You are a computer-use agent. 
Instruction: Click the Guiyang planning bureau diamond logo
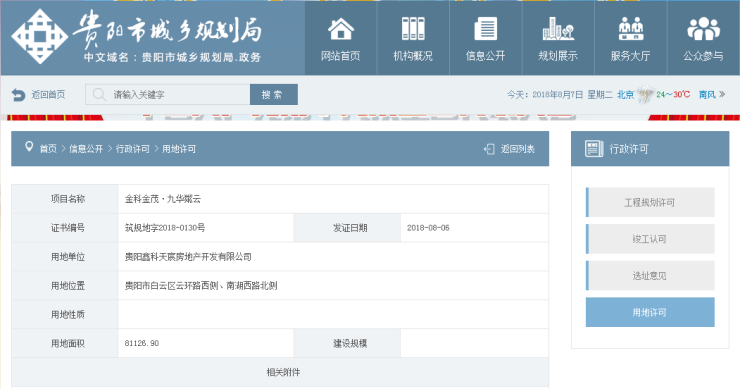point(39,36)
